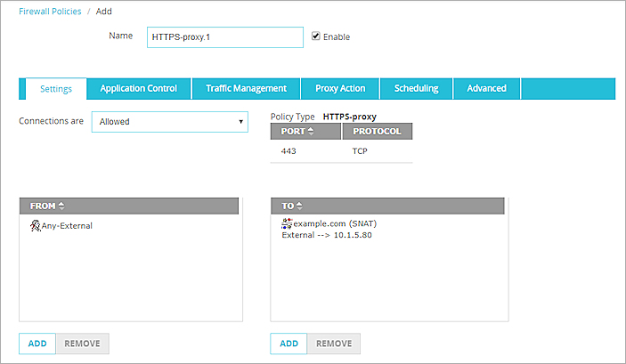Open the Traffic Management tab
Screen dimensions: 626x364
pos(246,89)
